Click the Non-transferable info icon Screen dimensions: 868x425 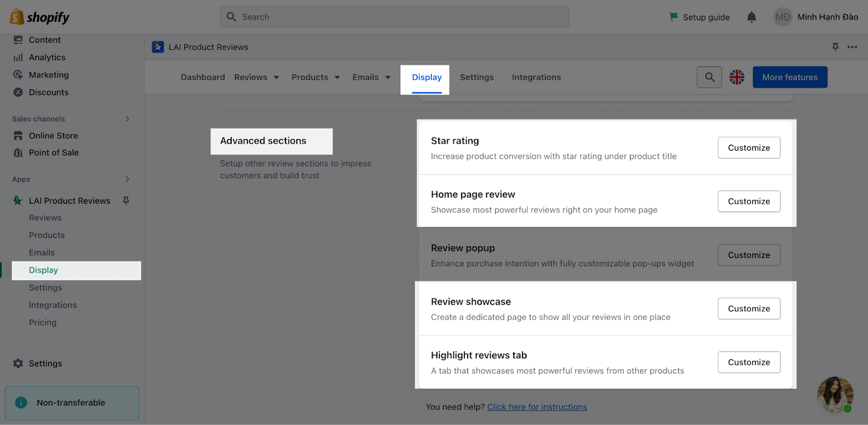tap(21, 403)
